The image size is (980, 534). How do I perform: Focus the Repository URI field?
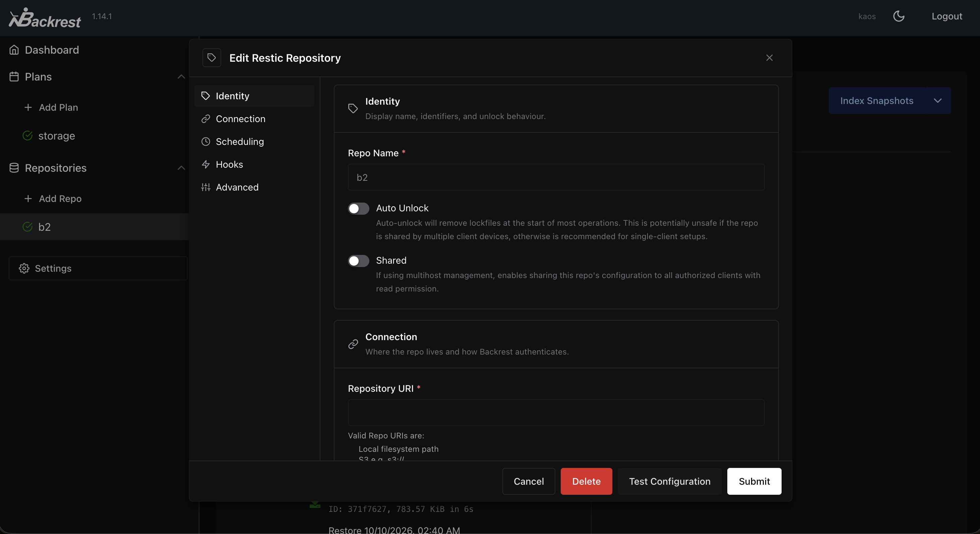click(x=556, y=413)
